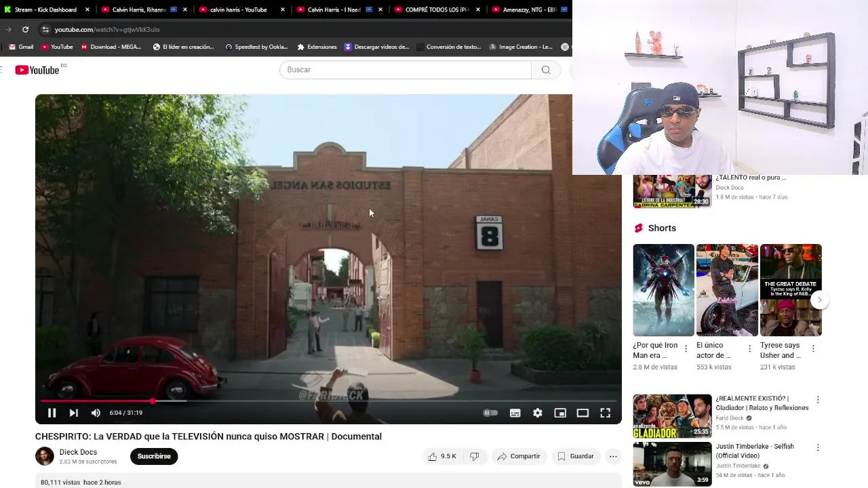Like the video with 9.5 K likes

click(441, 456)
